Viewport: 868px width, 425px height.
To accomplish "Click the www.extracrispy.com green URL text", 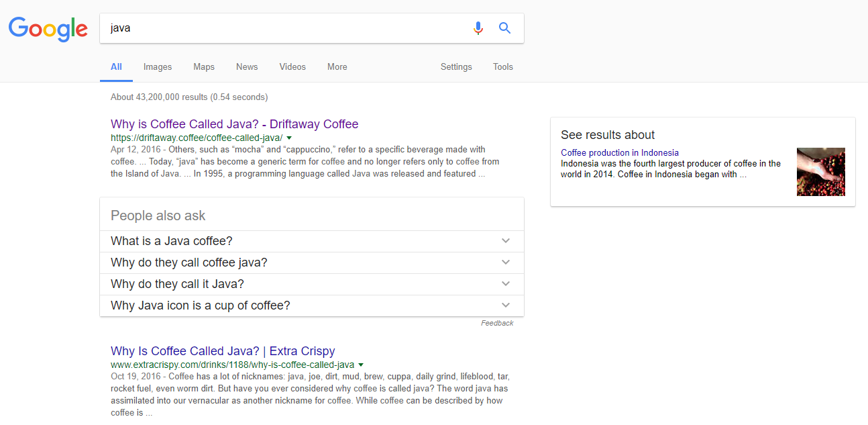I will 232,365.
